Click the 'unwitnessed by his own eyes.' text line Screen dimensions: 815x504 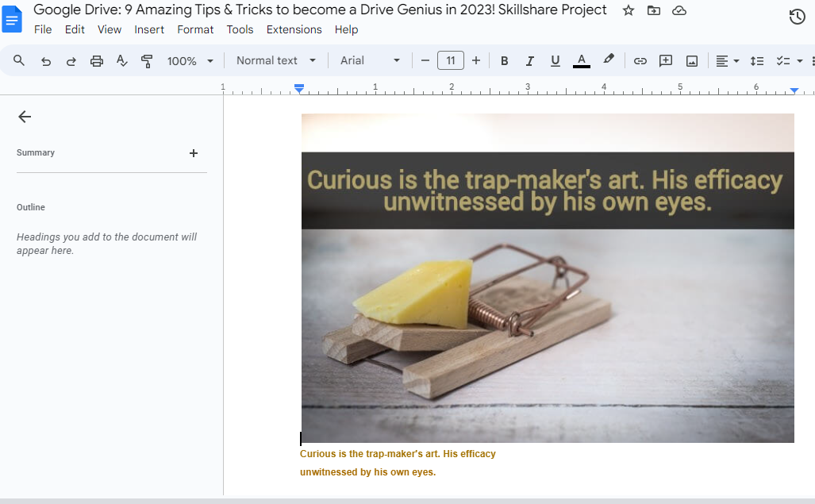(367, 471)
